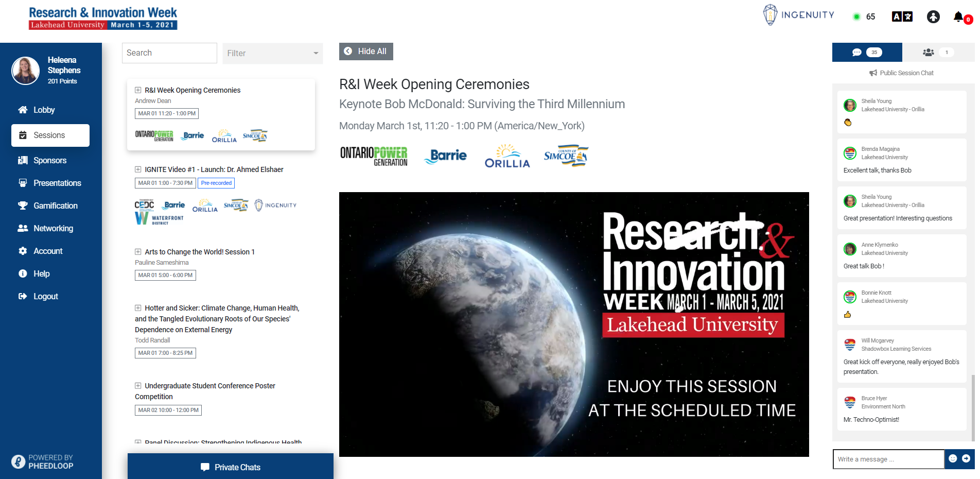Screen dimensions: 980x479
Task: Switch to the session chat tab
Action: tap(867, 52)
